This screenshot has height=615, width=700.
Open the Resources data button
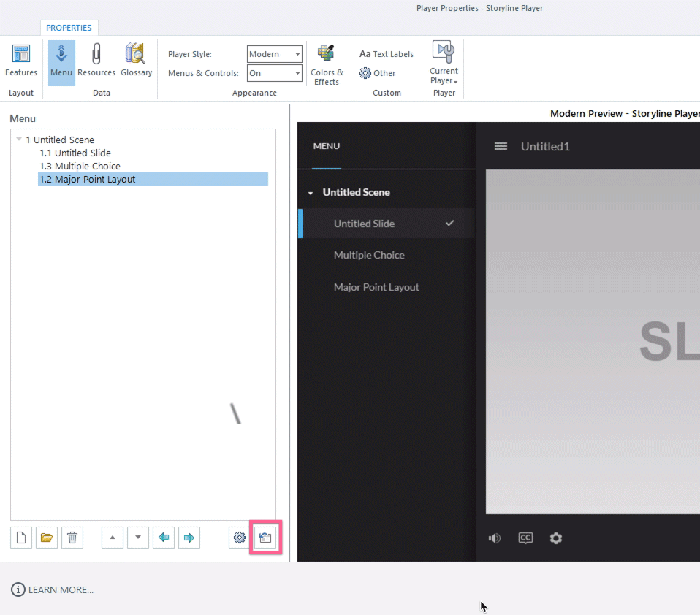pos(96,62)
